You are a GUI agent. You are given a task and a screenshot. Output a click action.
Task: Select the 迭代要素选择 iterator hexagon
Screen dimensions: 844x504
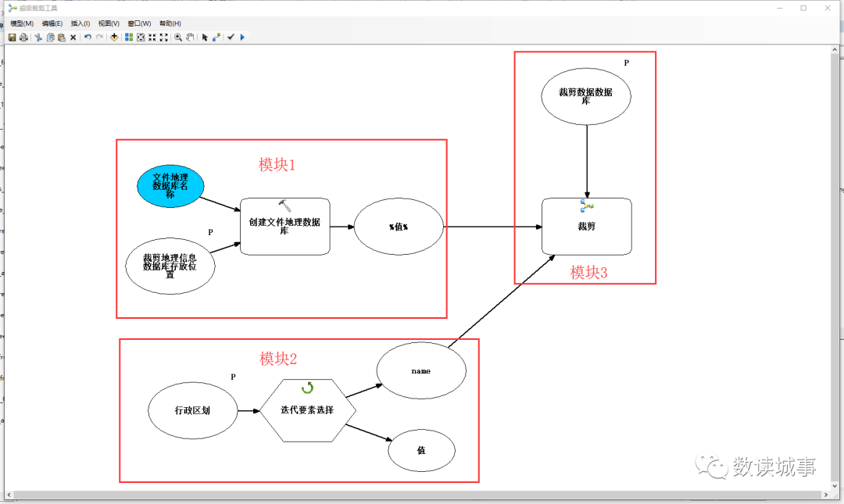[x=308, y=410]
